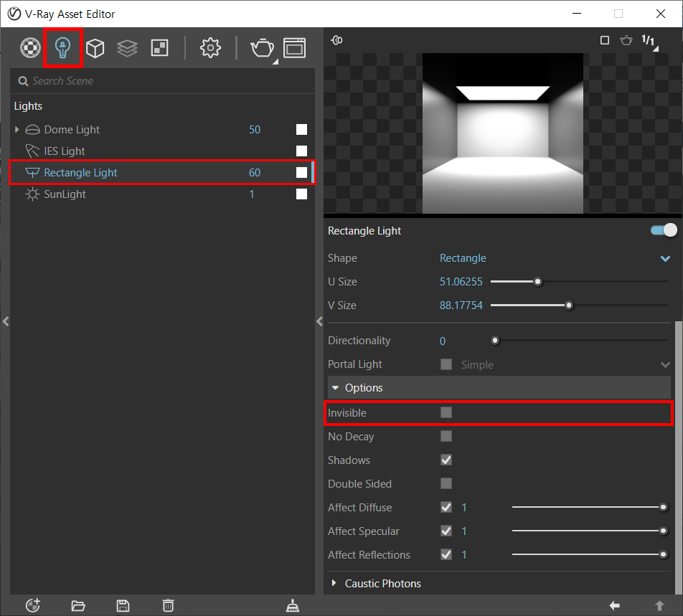This screenshot has width=683, height=616.
Task: Click the IES Light color swatch
Action: coord(301,151)
